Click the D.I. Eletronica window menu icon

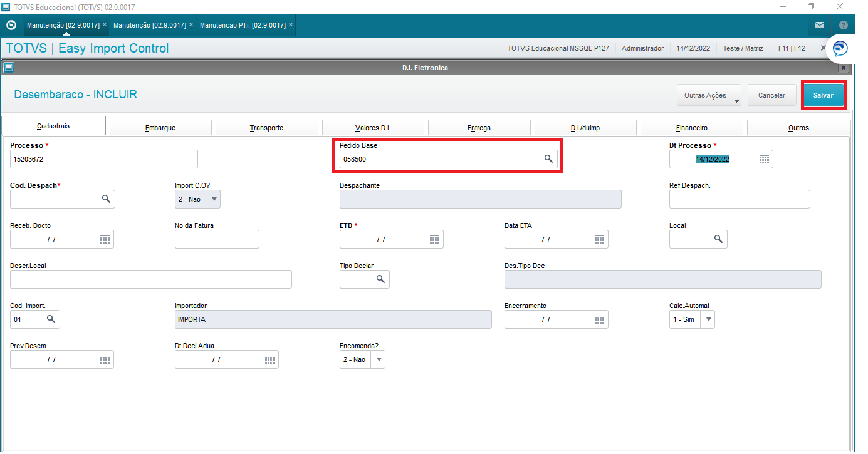point(8,68)
